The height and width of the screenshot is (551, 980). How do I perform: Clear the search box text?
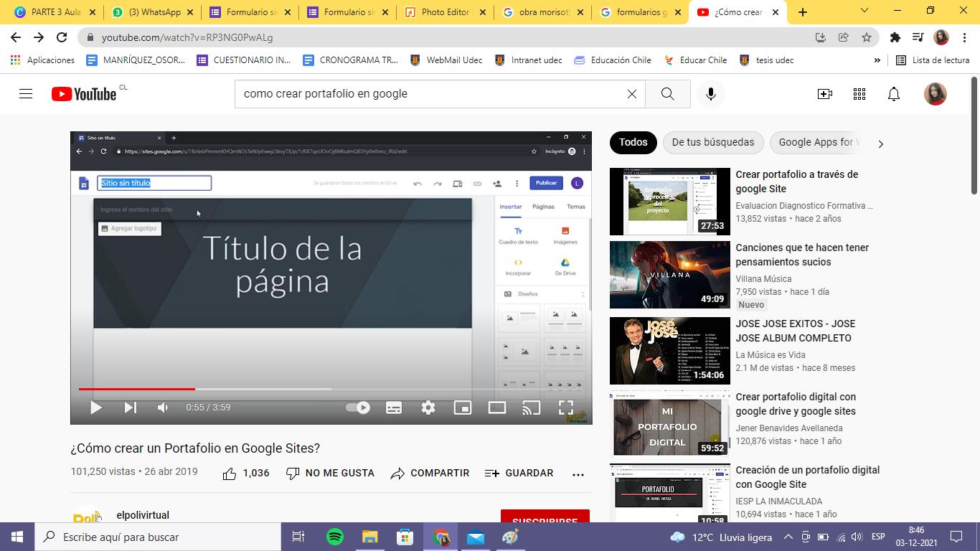click(631, 94)
